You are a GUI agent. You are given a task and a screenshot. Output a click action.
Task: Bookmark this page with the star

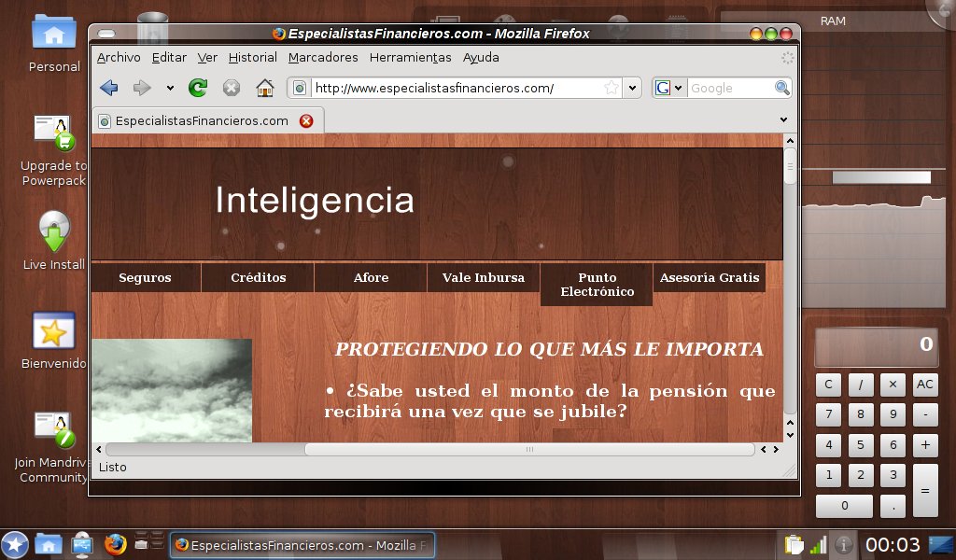(611, 88)
